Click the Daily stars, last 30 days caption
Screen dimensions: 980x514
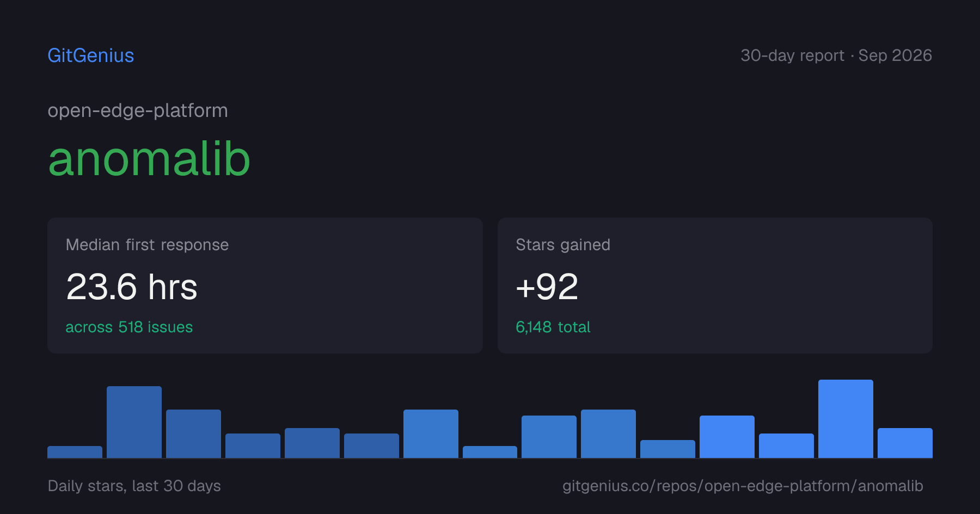(x=134, y=486)
